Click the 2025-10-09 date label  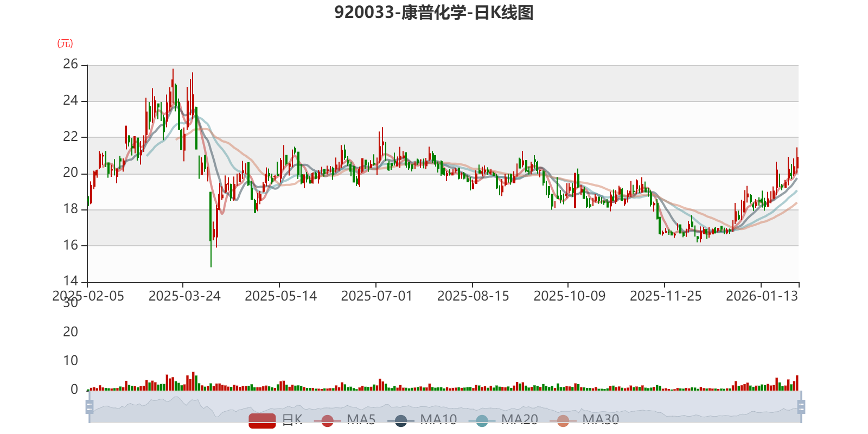point(569,296)
